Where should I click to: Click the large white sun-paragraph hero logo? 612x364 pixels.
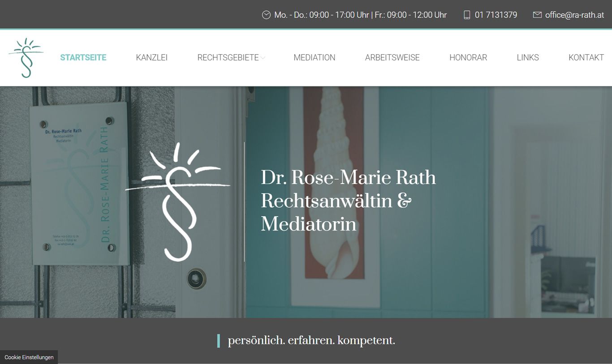(x=177, y=201)
